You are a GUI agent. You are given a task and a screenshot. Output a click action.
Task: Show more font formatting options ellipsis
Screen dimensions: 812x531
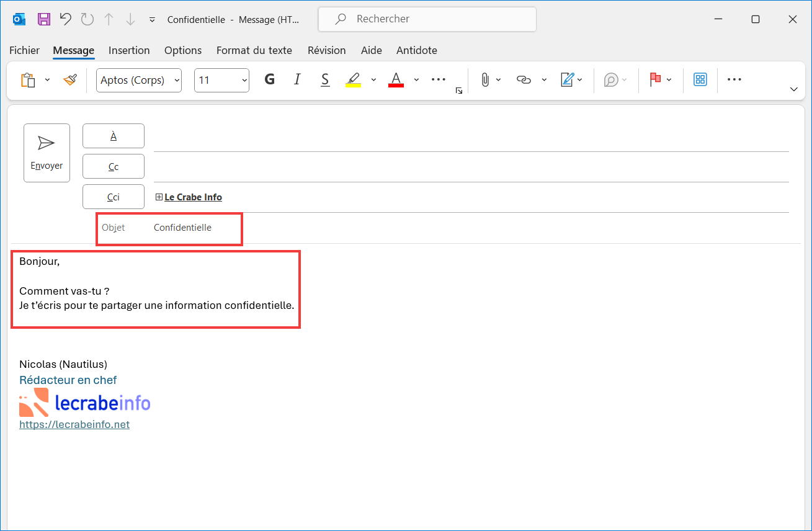pos(439,79)
